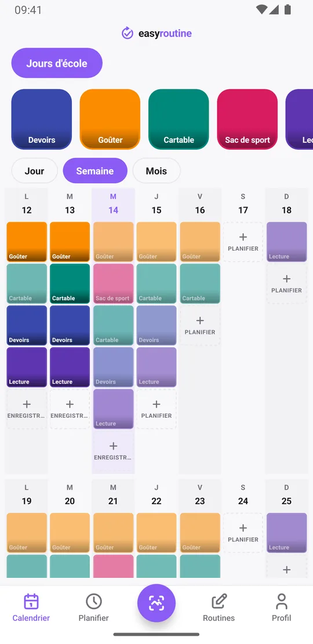The height and width of the screenshot is (644, 313).
Task: Click plus Planifier under Sunday 18
Action: [x=286, y=284]
